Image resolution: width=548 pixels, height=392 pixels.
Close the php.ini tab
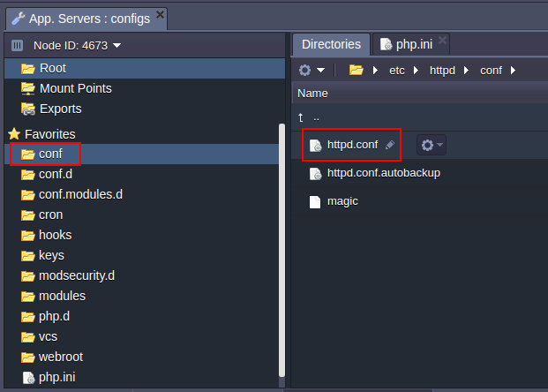click(442, 41)
